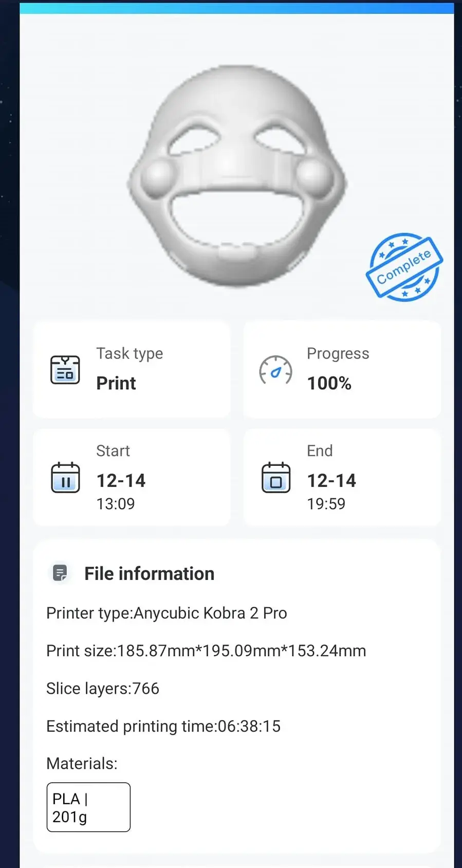Viewport: 462px width, 868px height.
Task: Click the Start calendar pause icon
Action: pos(65,478)
